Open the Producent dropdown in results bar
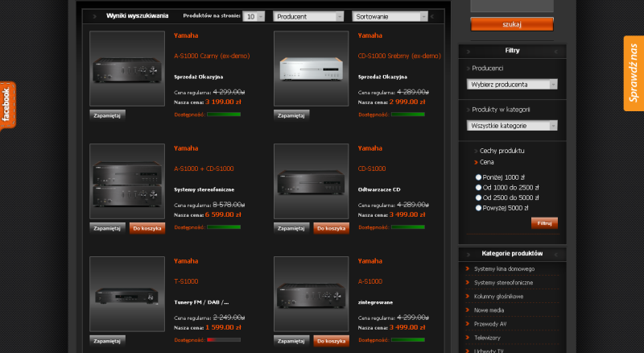644x353 pixels. tap(308, 16)
